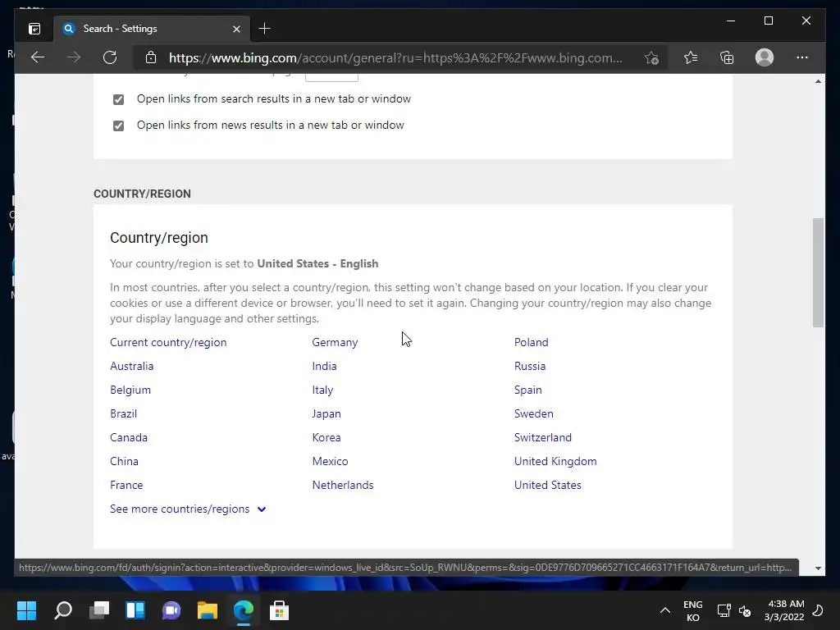Select Switzerland as country
Image resolution: width=840 pixels, height=630 pixels.
[x=543, y=437]
